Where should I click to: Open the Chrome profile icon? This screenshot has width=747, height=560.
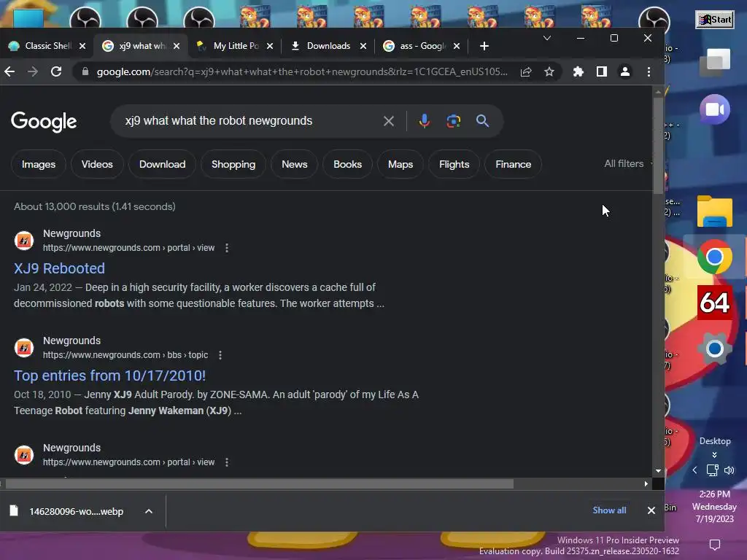click(625, 71)
